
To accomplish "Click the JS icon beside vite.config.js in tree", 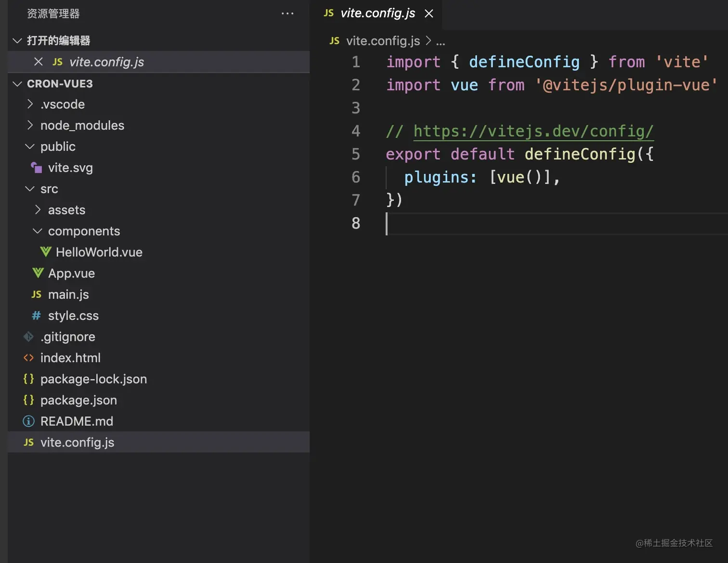I will coord(29,443).
